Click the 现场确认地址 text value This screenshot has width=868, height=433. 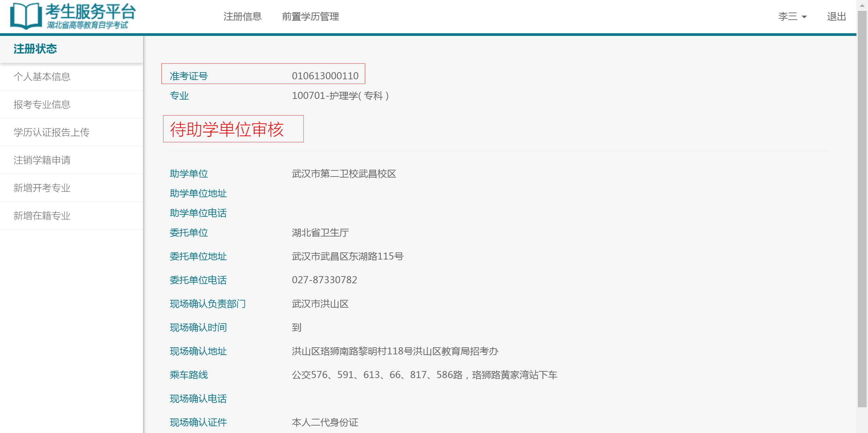click(395, 351)
